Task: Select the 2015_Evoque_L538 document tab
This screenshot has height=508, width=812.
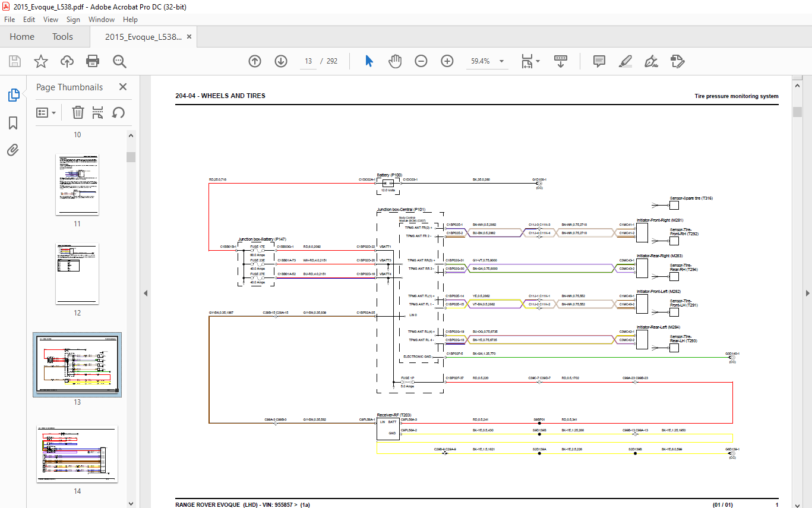Action: [x=143, y=37]
